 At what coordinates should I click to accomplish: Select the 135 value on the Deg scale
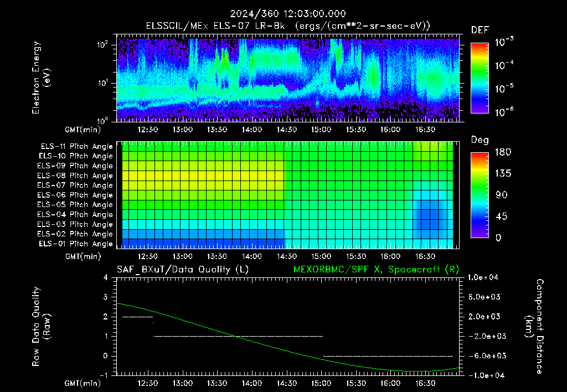[x=503, y=174]
